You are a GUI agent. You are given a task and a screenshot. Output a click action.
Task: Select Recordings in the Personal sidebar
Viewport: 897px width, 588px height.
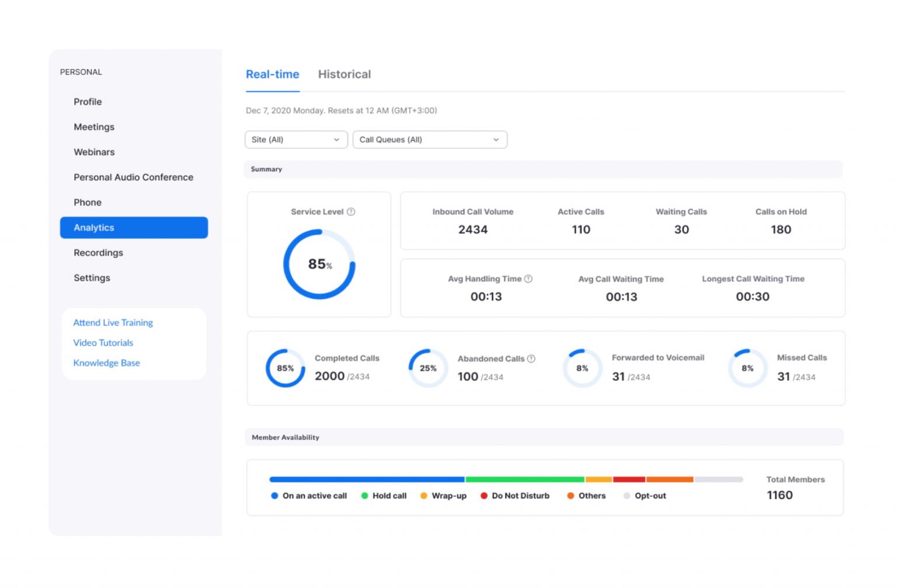coord(98,253)
